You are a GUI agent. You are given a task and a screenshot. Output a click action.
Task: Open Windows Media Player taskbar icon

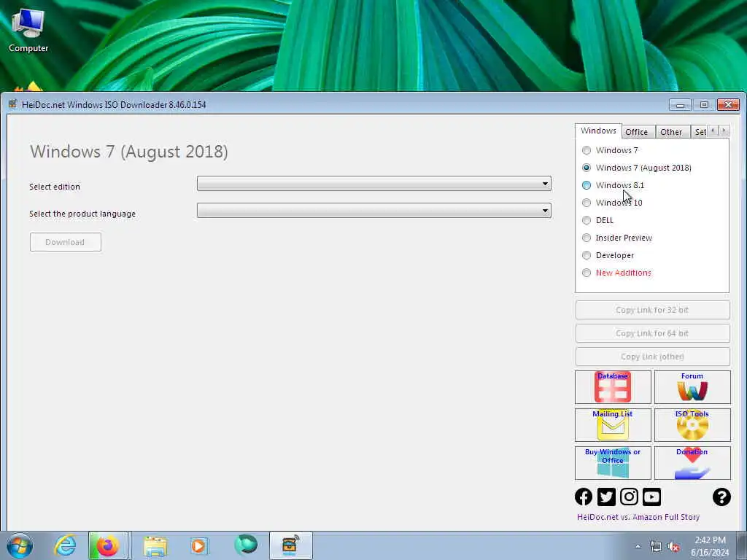coord(198,545)
